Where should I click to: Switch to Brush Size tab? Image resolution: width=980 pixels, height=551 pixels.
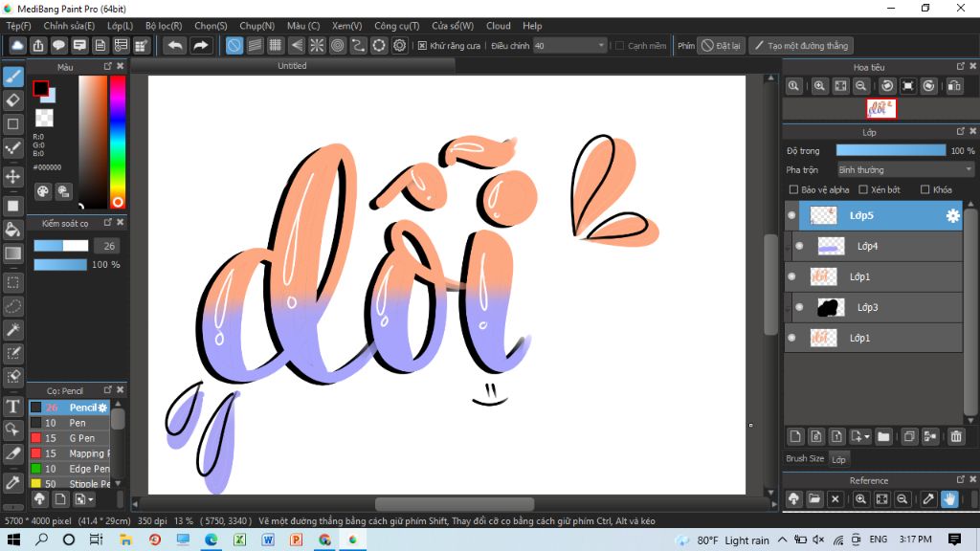pos(805,458)
